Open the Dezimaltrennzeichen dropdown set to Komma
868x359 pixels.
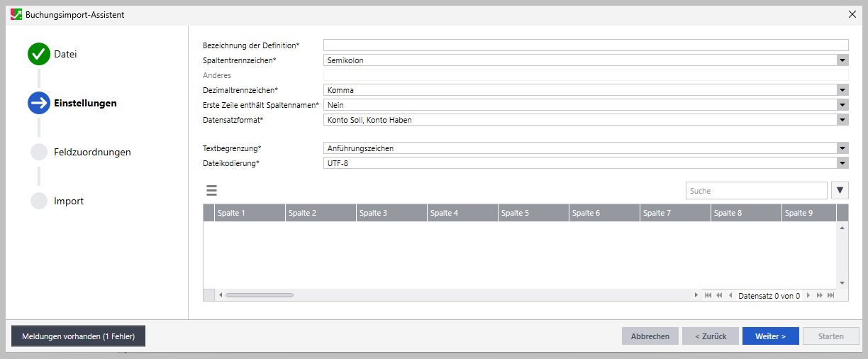[842, 90]
